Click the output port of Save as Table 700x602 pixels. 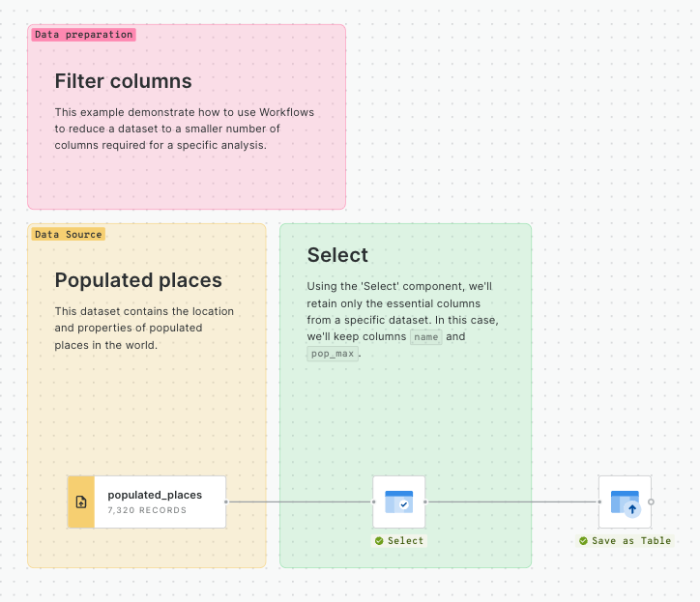pyautogui.click(x=651, y=502)
